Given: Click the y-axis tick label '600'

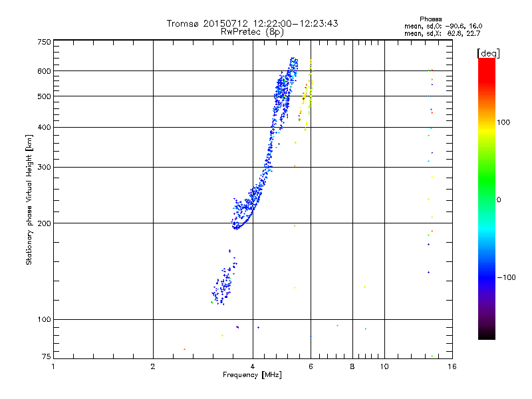Looking at the screenshot, I should 44,71.
